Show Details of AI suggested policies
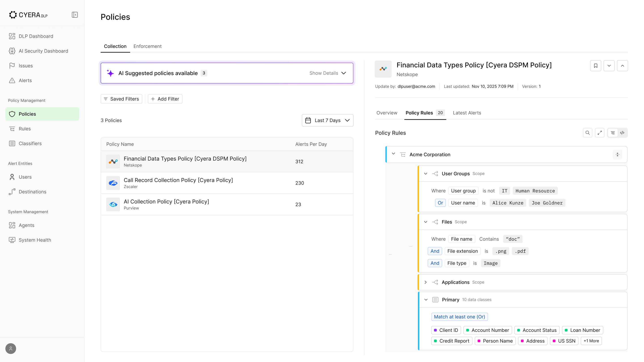This screenshot has width=644, height=362. pos(328,73)
